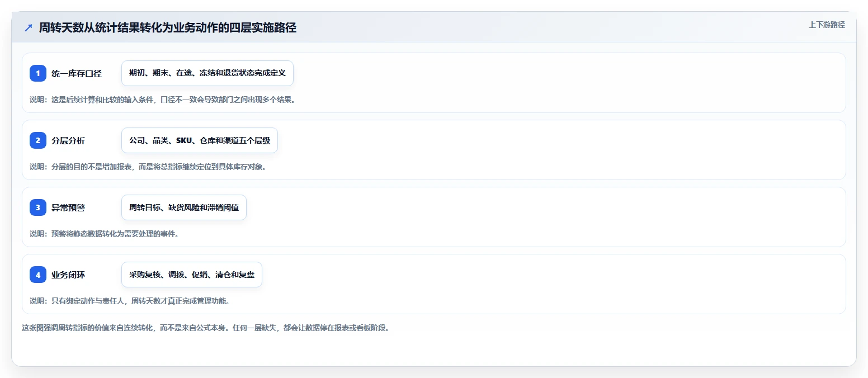Image resolution: width=868 pixels, height=378 pixels.
Task: Click the 周转目标、缺货风险 threshold chip
Action: (184, 207)
